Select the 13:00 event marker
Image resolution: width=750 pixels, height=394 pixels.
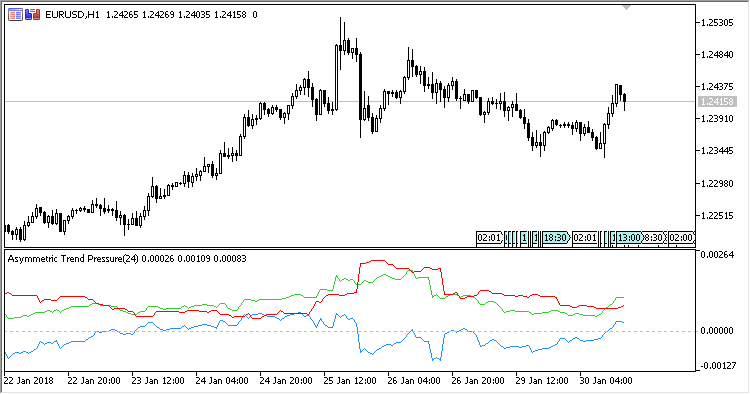coord(629,238)
